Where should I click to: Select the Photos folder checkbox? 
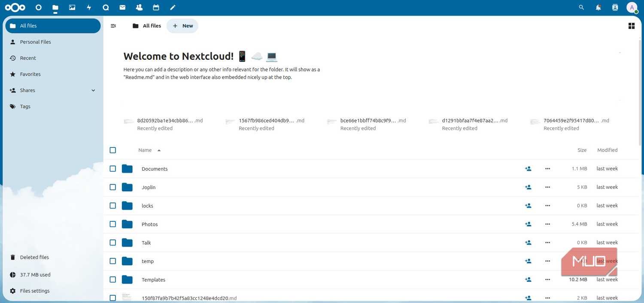click(112, 224)
